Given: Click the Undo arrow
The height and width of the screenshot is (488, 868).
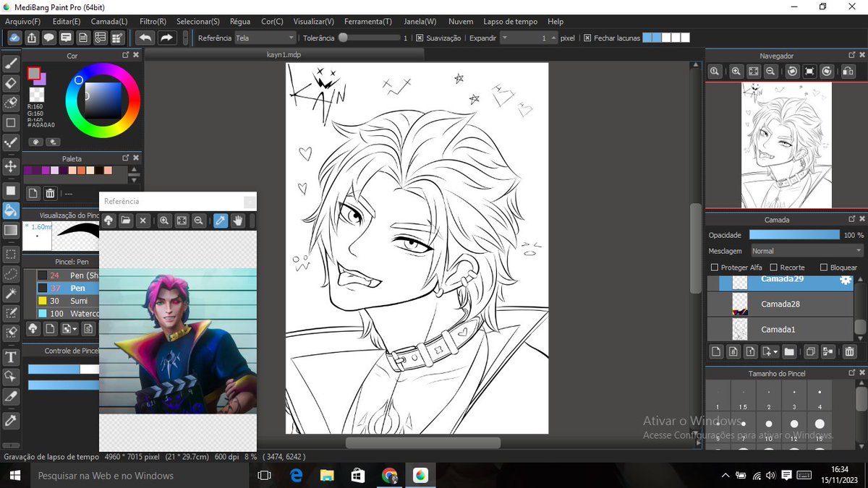Looking at the screenshot, I should [x=145, y=38].
